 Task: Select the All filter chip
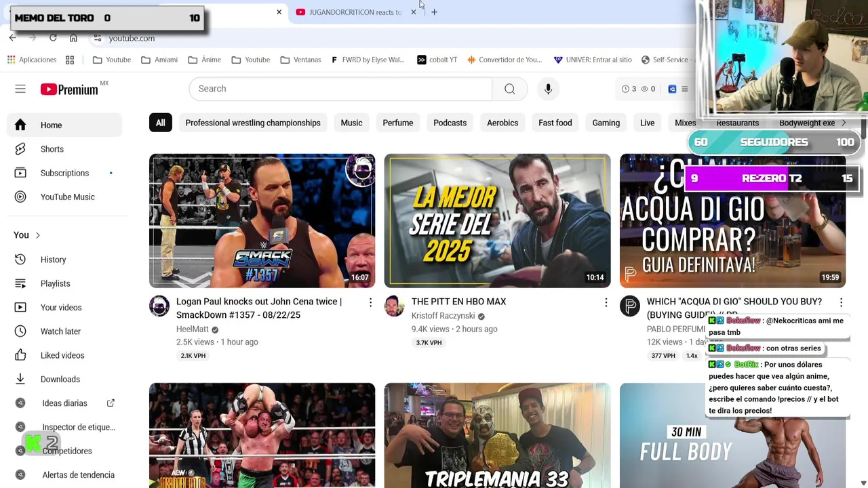tap(160, 123)
